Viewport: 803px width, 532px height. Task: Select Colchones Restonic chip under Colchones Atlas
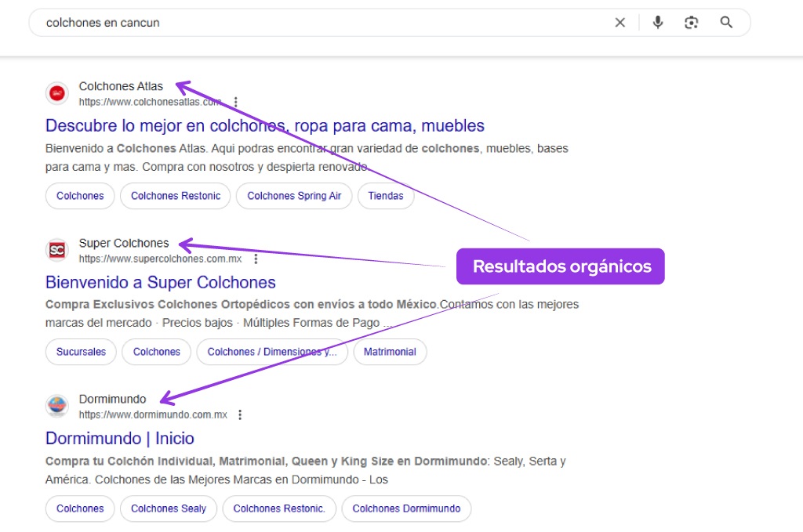[x=176, y=196]
